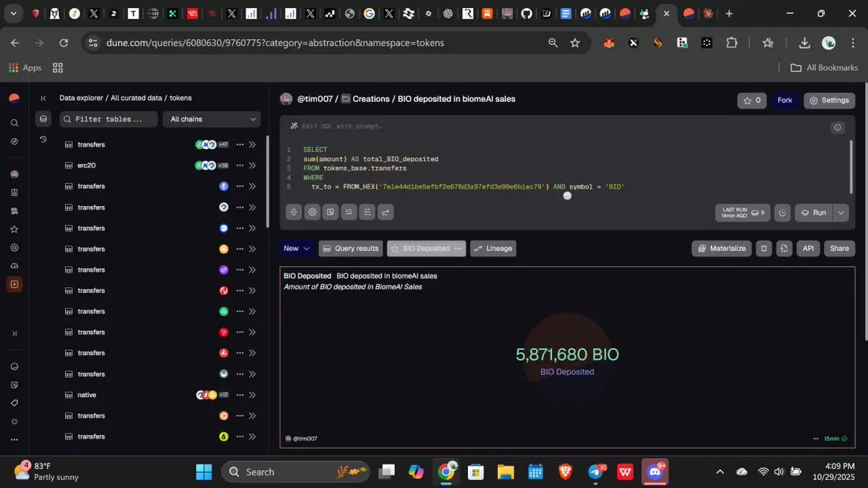Open the query history clock icon
Viewport: 868px width, 488px height.
(x=43, y=140)
